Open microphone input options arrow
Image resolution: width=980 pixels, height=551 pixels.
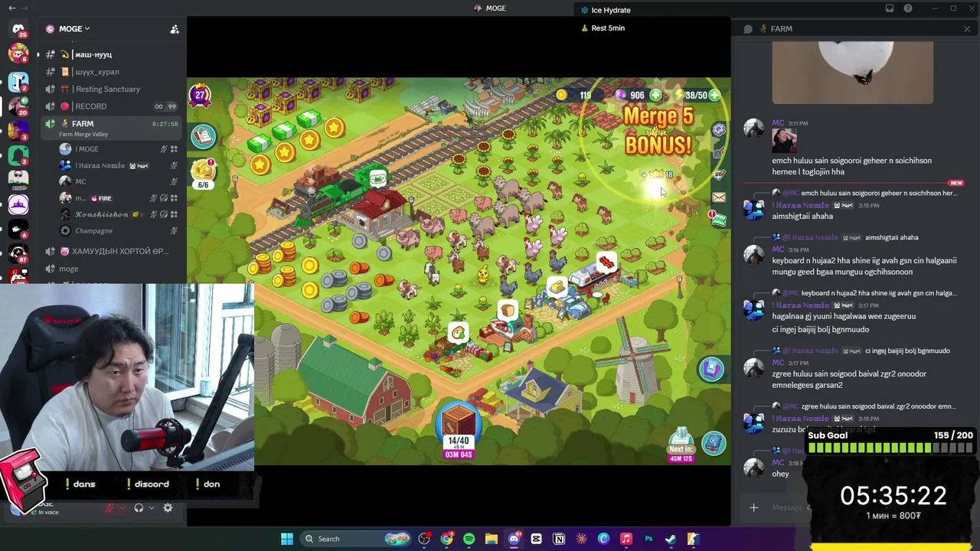[122, 508]
